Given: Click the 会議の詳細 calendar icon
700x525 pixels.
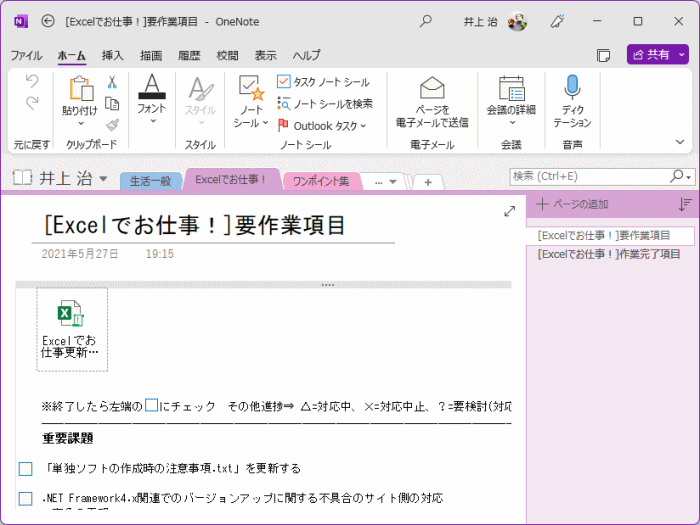Looking at the screenshot, I should point(511,88).
